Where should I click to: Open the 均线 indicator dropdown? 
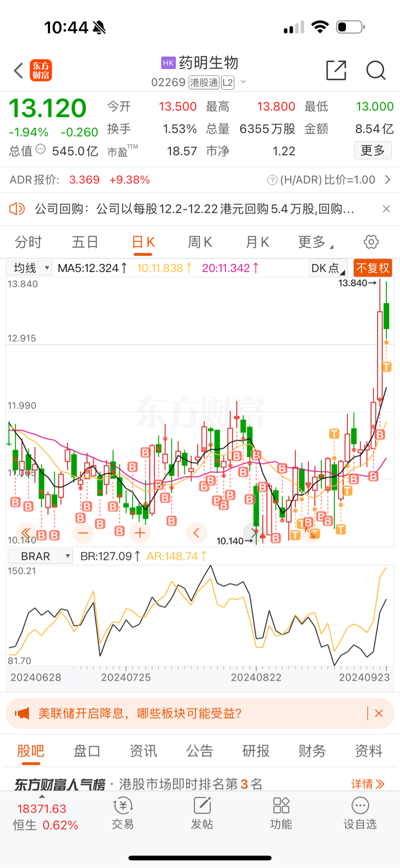click(x=29, y=268)
